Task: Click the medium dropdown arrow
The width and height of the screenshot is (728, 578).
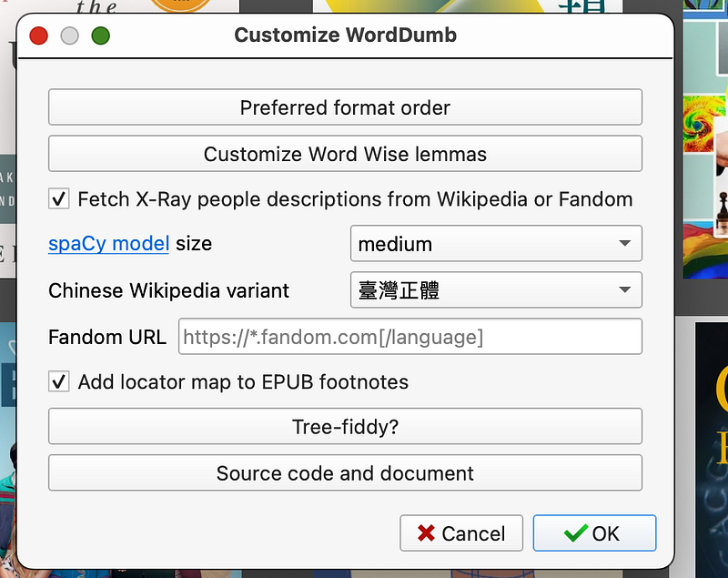Action: 625,243
